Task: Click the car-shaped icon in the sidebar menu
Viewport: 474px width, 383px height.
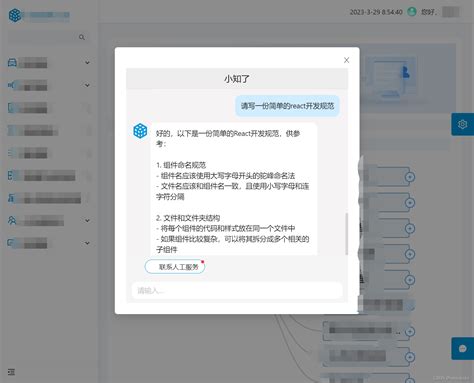Action: [12, 62]
